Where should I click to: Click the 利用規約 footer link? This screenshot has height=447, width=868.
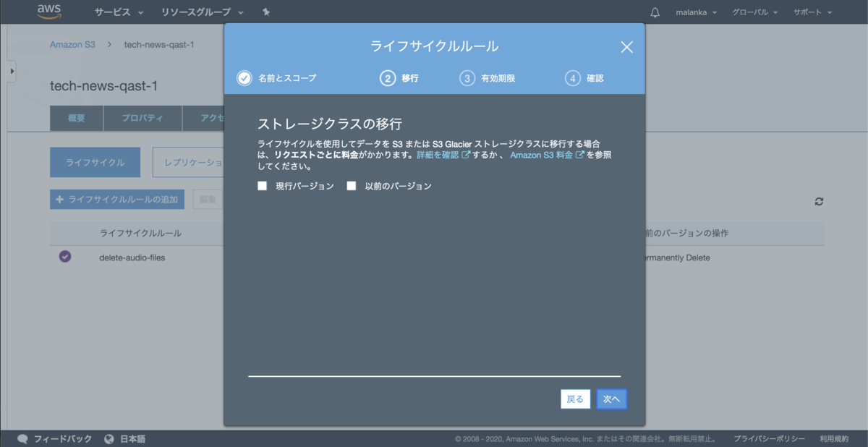pos(834,438)
